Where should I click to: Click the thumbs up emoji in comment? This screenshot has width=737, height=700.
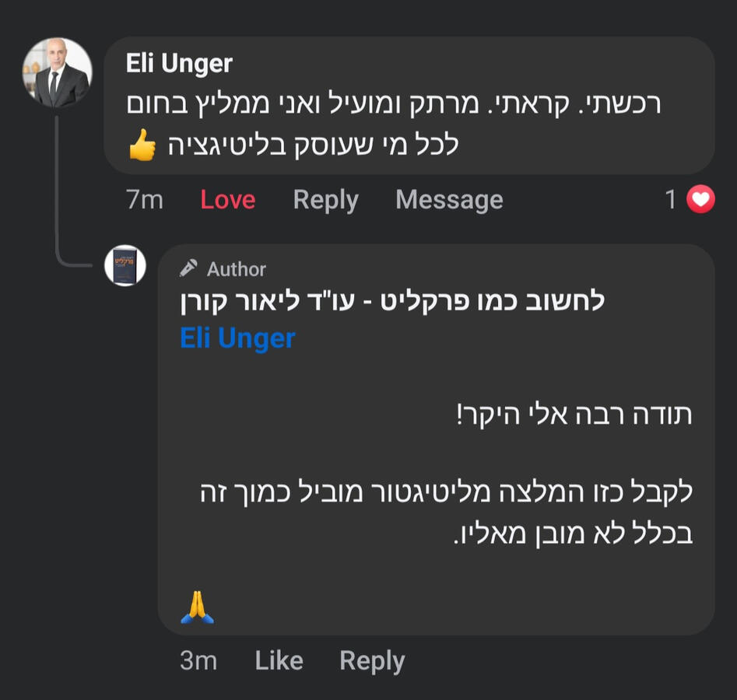click(x=142, y=145)
